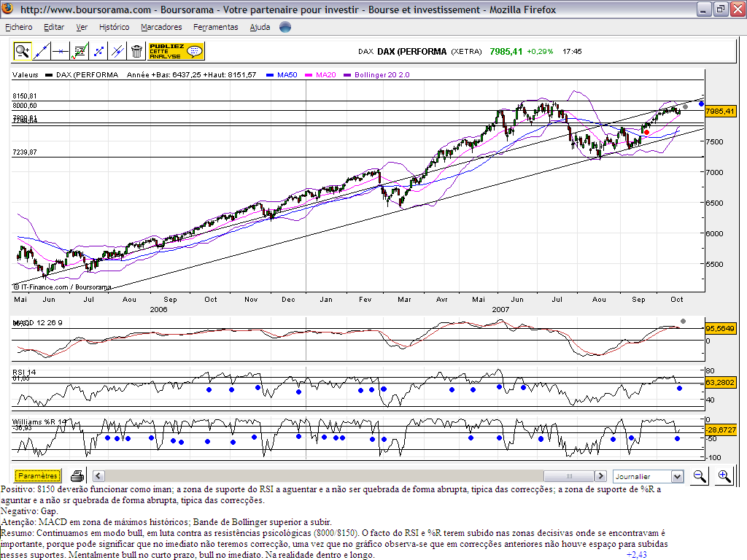Click the MA20 legend label
Screen dimensions: 747x560
[x=326, y=75]
